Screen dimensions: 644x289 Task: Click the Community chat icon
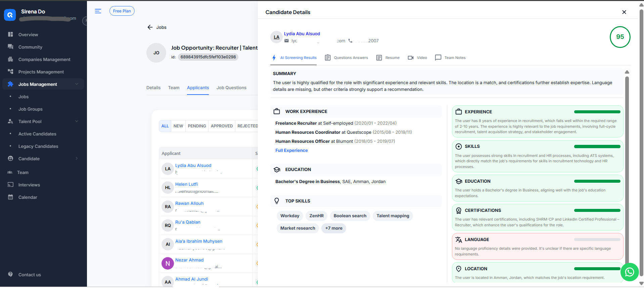pos(10,47)
